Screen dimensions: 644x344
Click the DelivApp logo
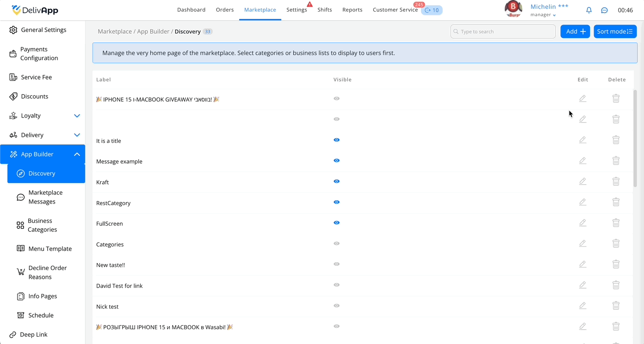tap(35, 10)
